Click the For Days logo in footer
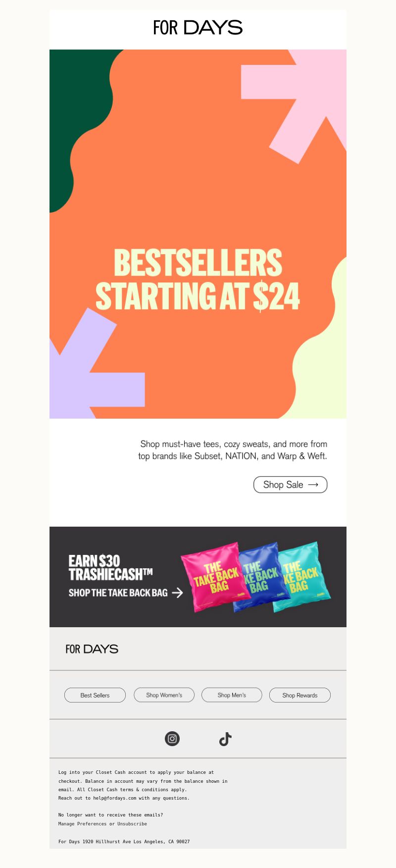396x868 pixels. tap(92, 649)
